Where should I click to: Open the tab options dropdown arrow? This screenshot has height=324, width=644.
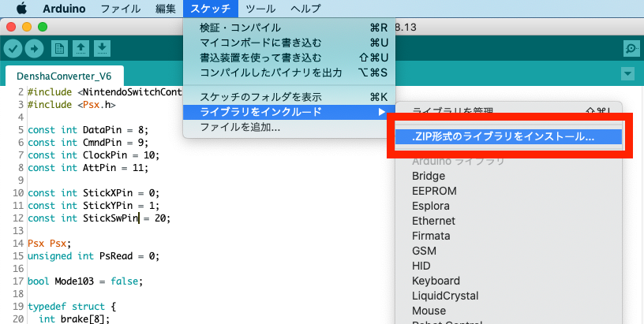627,74
